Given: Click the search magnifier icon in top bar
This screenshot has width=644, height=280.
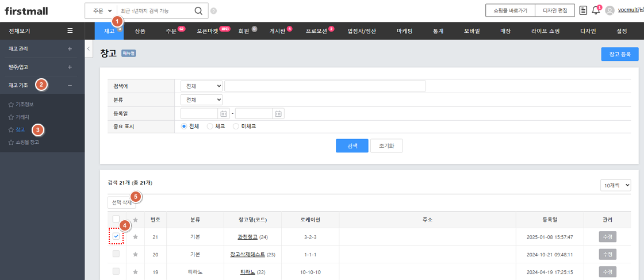Looking at the screenshot, I should (x=198, y=11).
